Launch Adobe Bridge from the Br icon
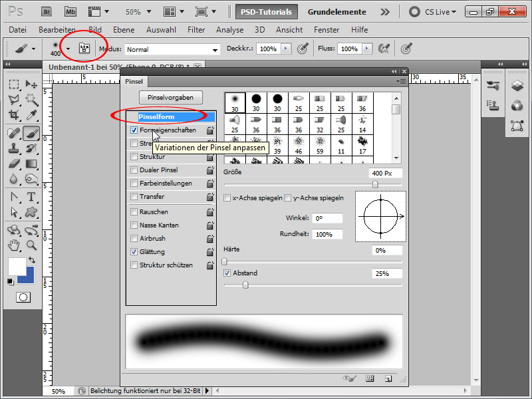Image resolution: width=532 pixels, height=399 pixels. [47, 12]
